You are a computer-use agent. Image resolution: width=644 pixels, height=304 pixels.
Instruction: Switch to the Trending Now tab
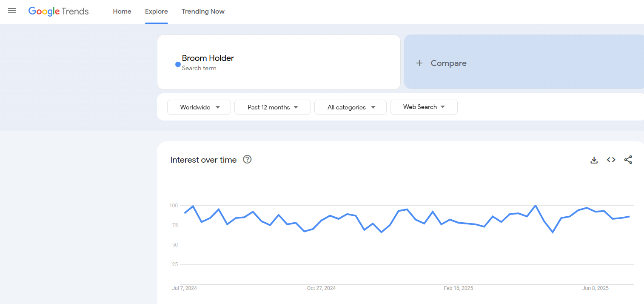pos(203,11)
